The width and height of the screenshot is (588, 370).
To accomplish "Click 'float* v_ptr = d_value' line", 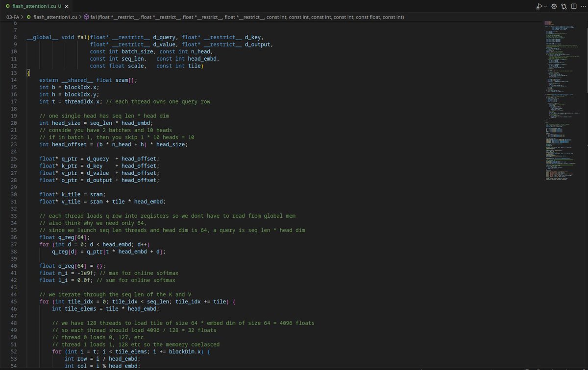I will pyautogui.click(x=99, y=173).
